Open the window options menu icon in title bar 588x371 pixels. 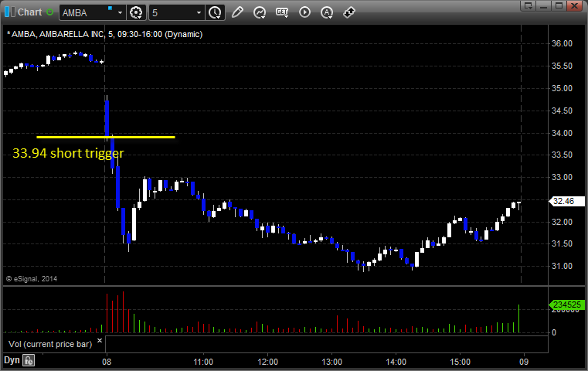(x=528, y=5)
